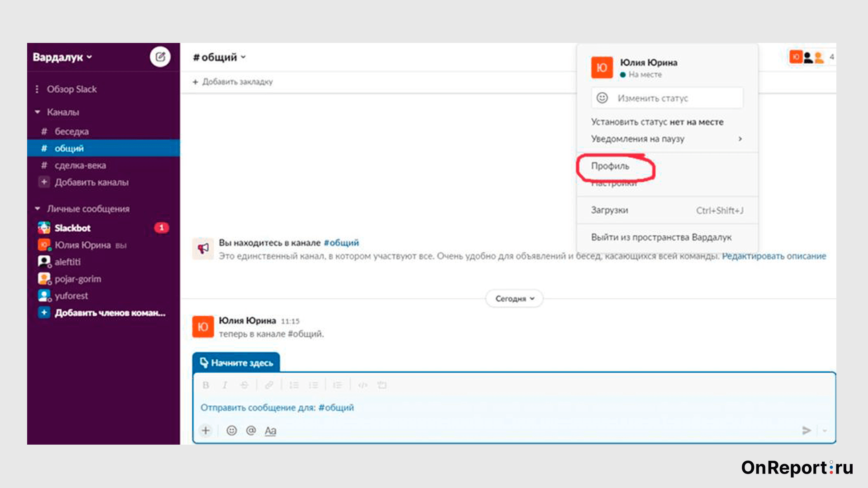The height and width of the screenshot is (488, 868).
Task: Toggle inline code formatting
Action: pos(363,385)
